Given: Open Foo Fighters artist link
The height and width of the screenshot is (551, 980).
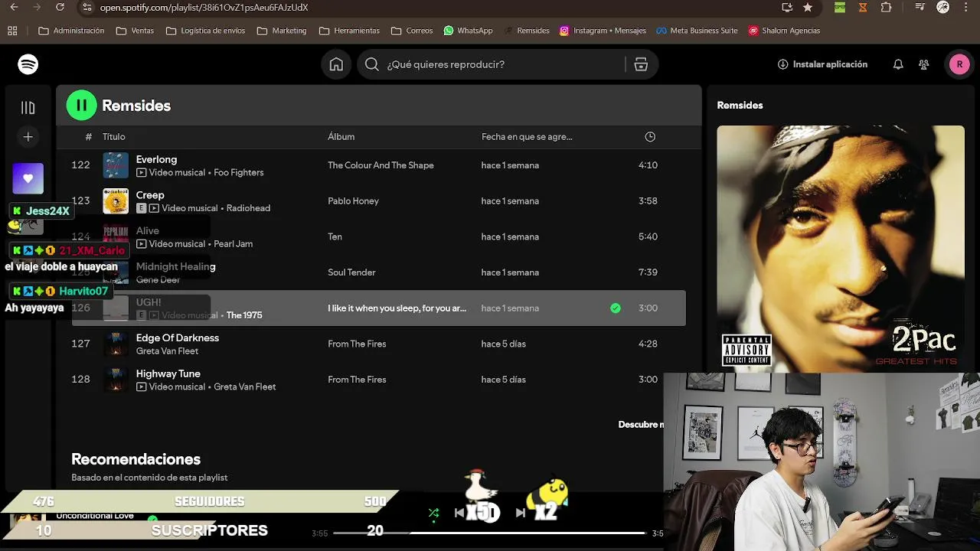Looking at the screenshot, I should coord(239,173).
